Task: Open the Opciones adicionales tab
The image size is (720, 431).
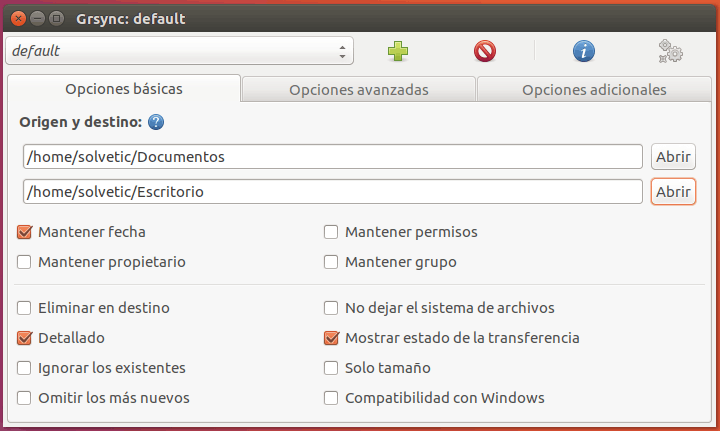Action: click(x=593, y=89)
